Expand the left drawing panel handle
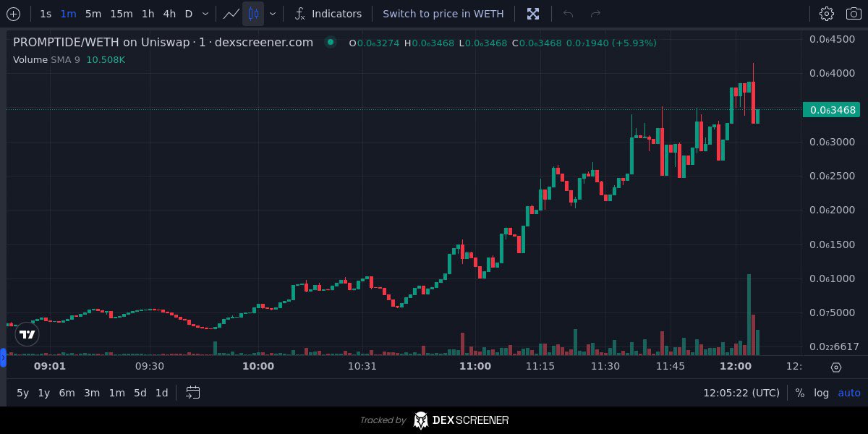Image resolution: width=868 pixels, height=434 pixels. [3, 357]
